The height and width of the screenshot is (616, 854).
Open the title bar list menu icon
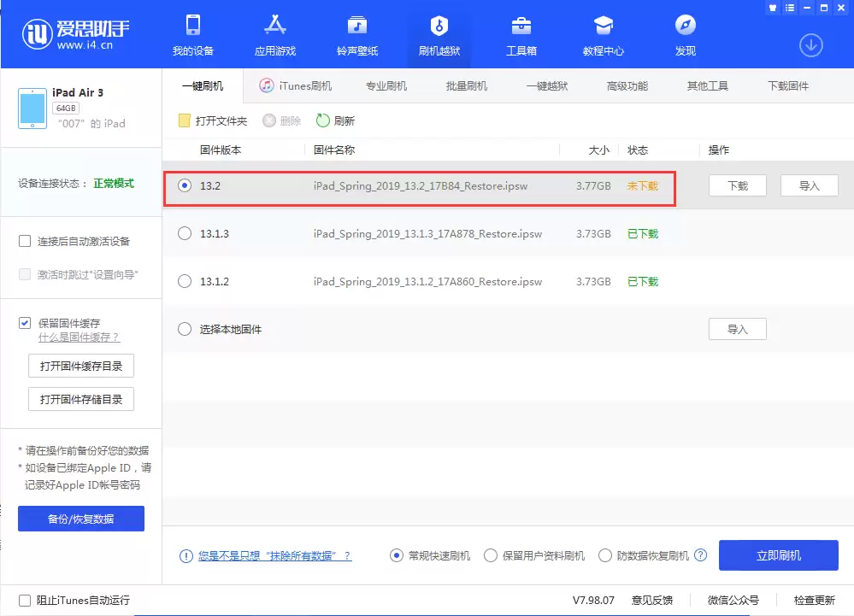click(790, 8)
